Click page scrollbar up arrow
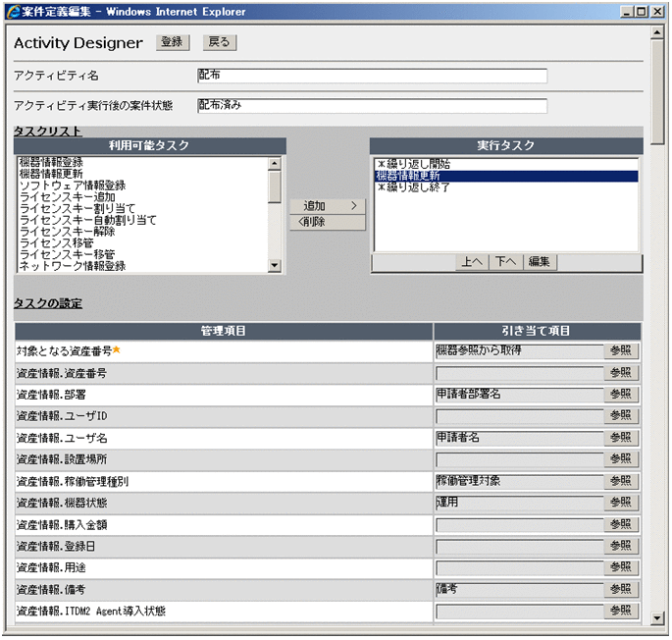Image resolution: width=672 pixels, height=640 pixels. point(657,32)
